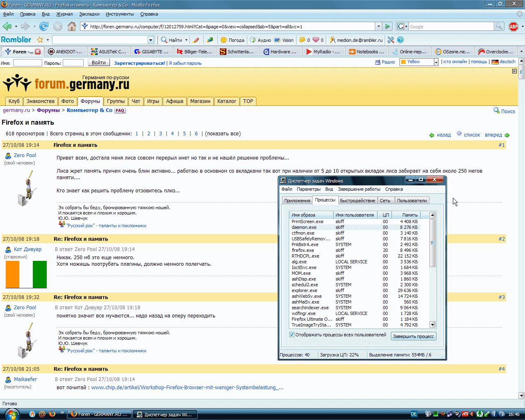
Task: Open Rambler search field dropdown
Action: click(151, 40)
